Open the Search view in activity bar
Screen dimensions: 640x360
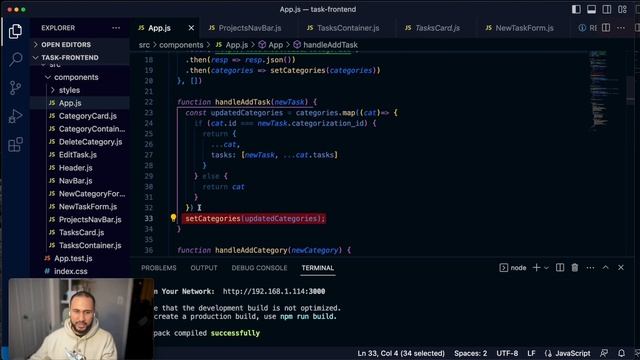(15, 59)
